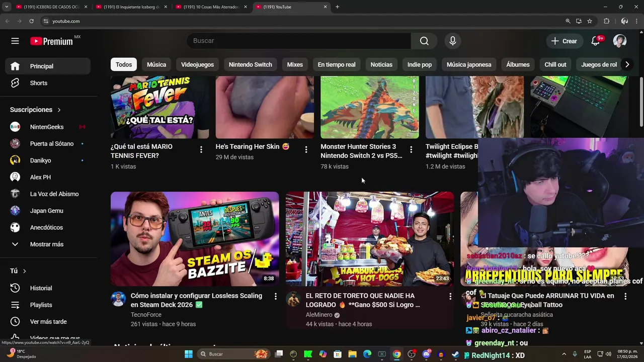Open the YouTube hamburger guide menu
This screenshot has width=644, height=362.
[15, 41]
